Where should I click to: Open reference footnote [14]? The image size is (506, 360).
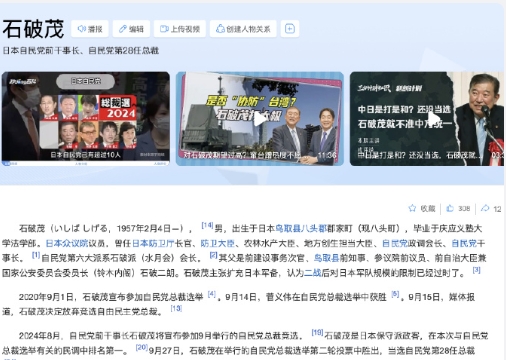coord(207,226)
